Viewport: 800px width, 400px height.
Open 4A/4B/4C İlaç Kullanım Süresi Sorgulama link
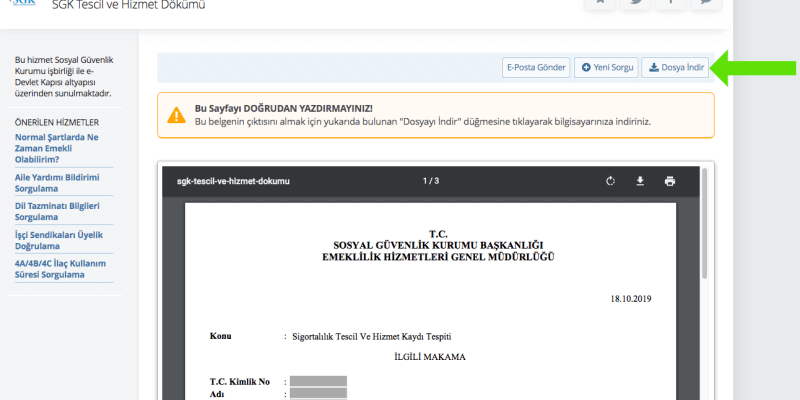(60, 269)
